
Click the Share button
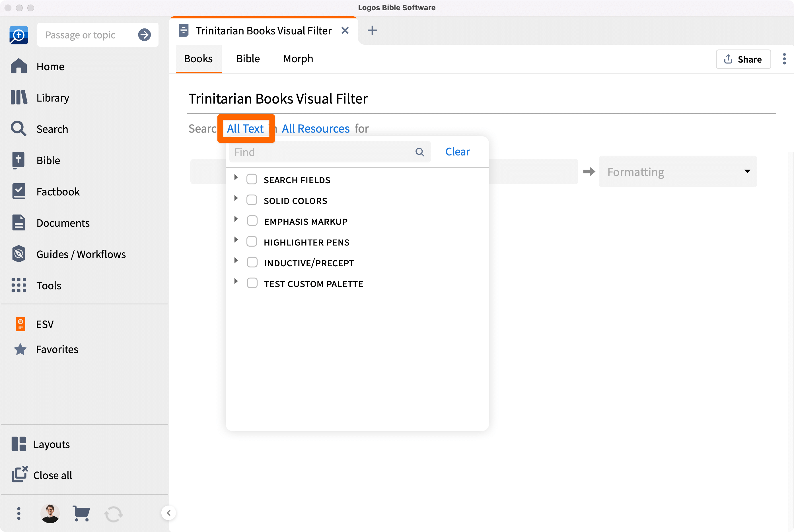(743, 59)
